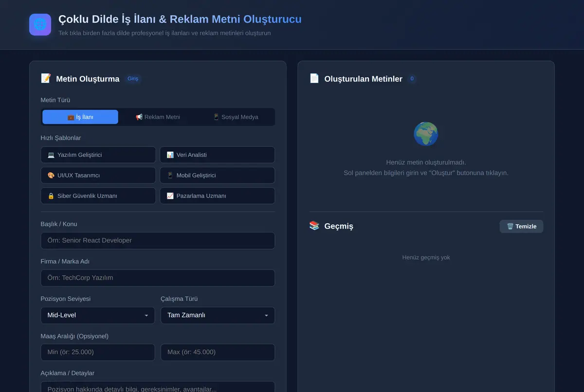Click the document icon beside Oluşturulan Metinler

point(314,78)
